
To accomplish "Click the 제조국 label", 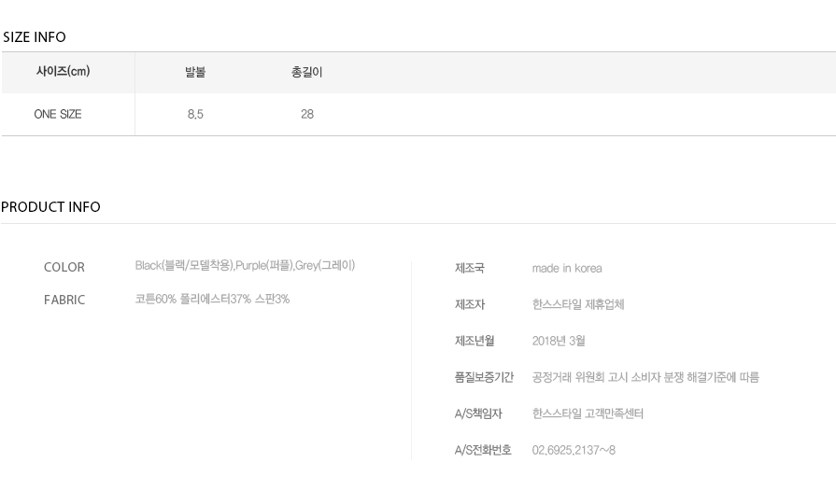I will [469, 268].
